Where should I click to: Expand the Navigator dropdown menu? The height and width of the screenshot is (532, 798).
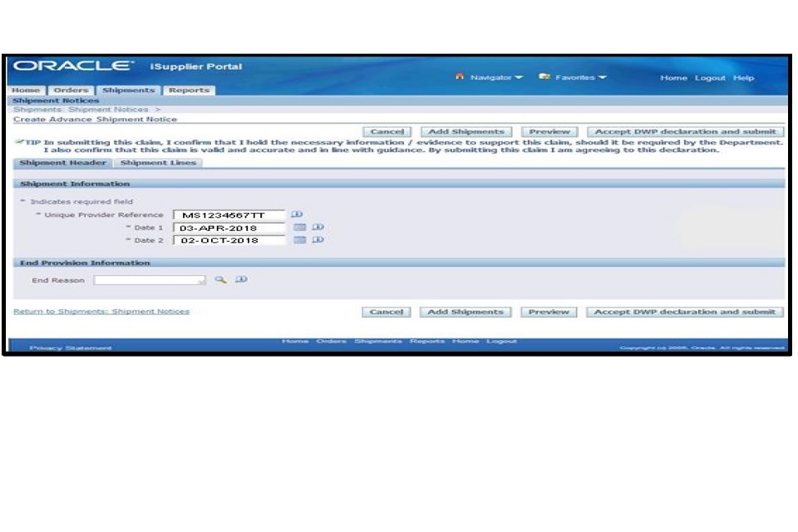pyautogui.click(x=490, y=77)
